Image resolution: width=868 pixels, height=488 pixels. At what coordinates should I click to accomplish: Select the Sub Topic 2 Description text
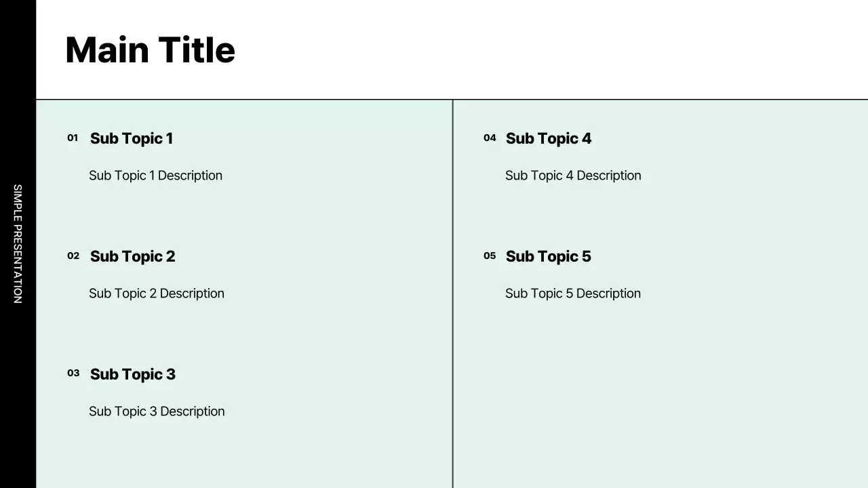[157, 293]
